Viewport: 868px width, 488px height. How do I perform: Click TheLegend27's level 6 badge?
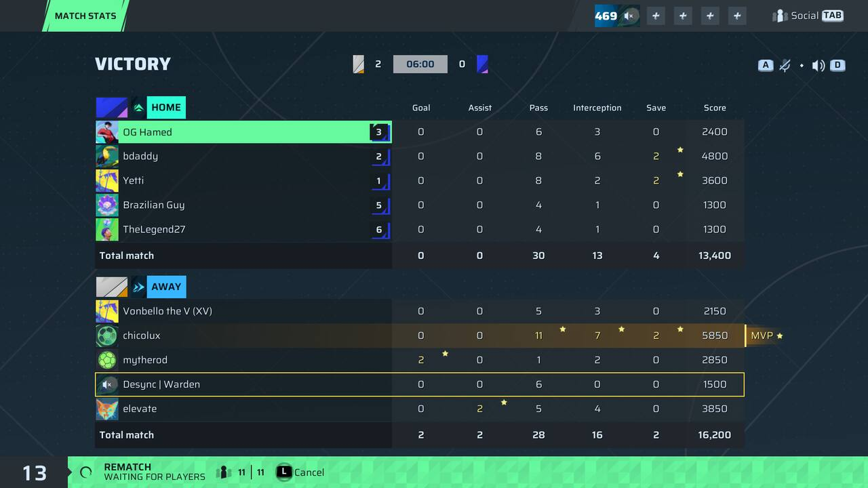pos(379,230)
